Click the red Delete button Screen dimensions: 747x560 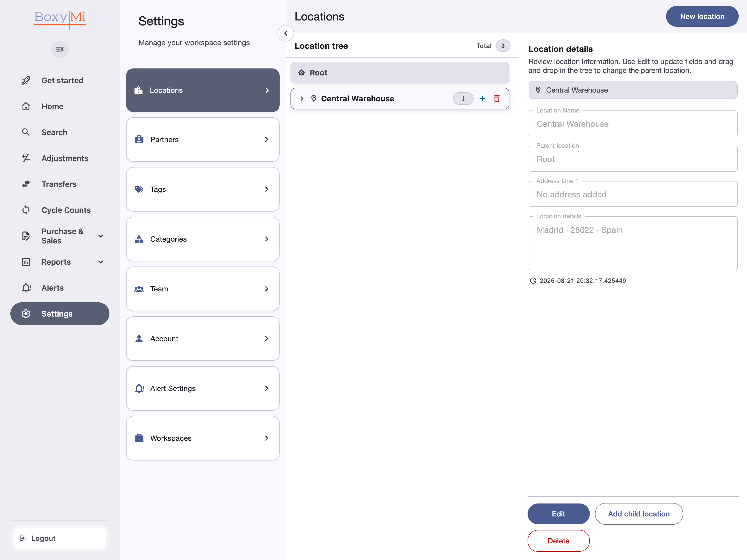click(558, 541)
